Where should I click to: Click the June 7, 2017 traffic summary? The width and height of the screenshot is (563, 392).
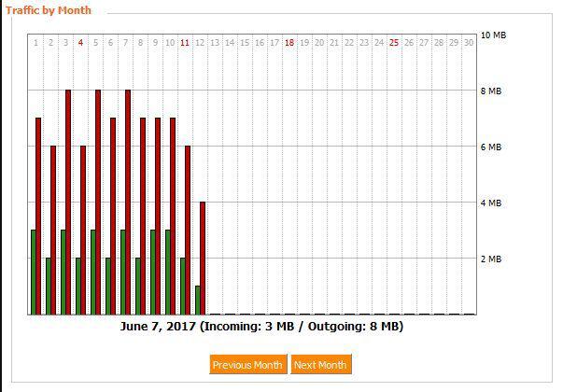pos(261,327)
